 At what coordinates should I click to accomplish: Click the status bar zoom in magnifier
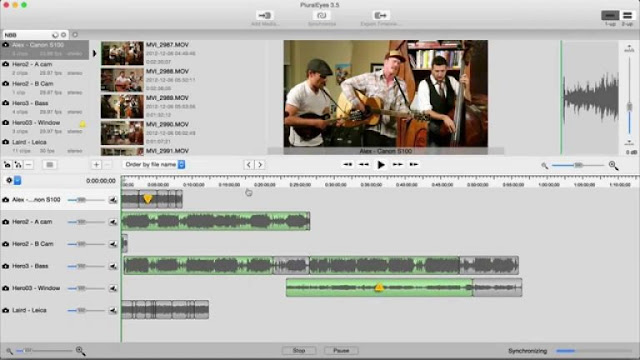(80, 351)
